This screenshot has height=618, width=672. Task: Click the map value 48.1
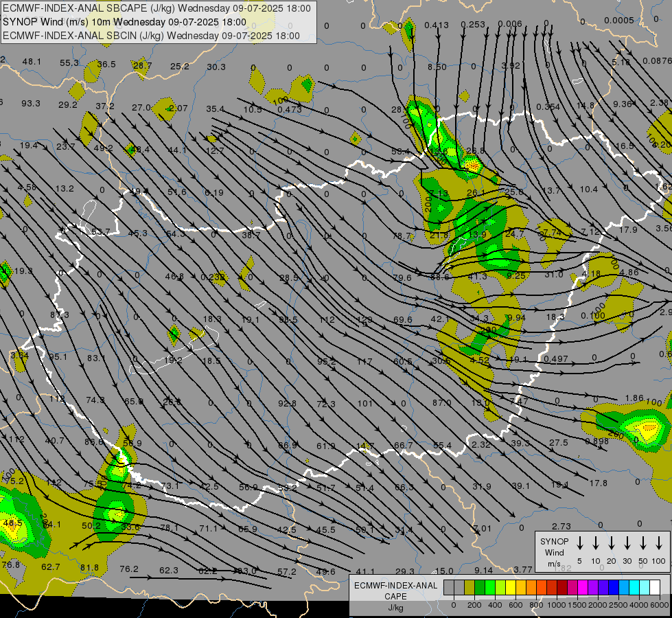pyautogui.click(x=32, y=62)
